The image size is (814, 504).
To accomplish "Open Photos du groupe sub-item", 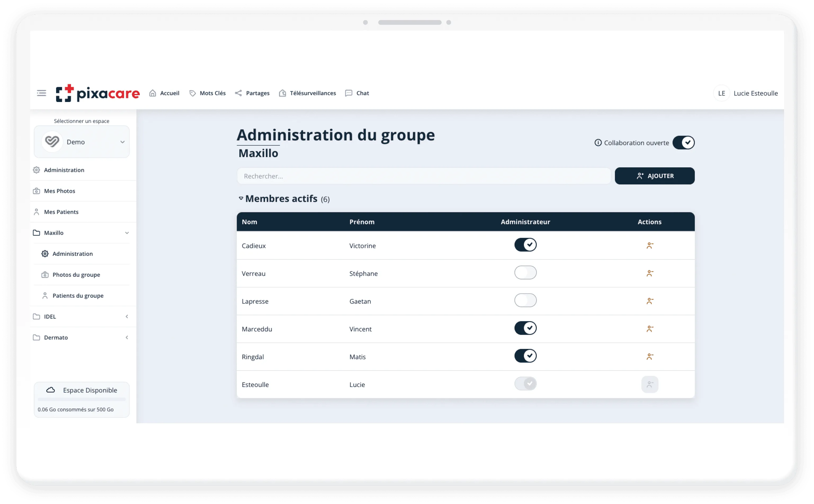I will [82, 275].
